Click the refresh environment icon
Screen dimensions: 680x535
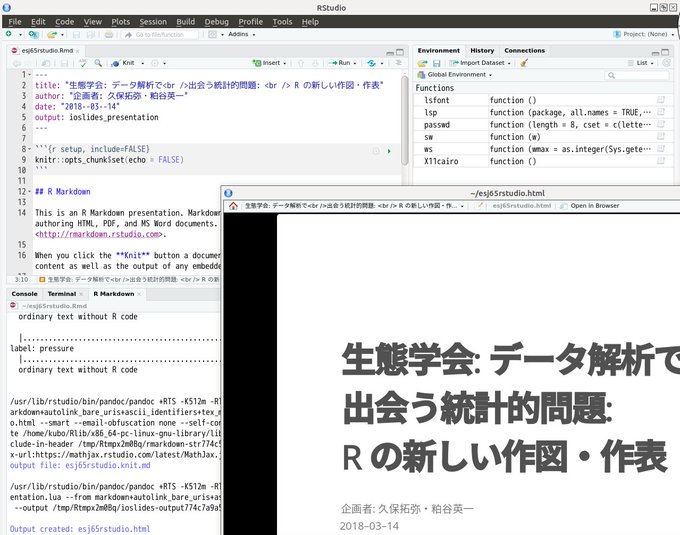coord(667,63)
